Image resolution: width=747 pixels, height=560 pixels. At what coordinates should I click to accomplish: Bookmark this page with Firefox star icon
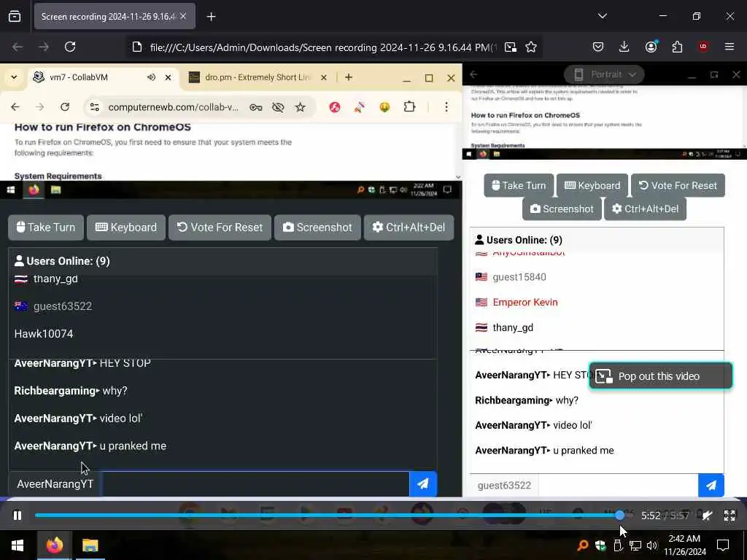tap(531, 47)
